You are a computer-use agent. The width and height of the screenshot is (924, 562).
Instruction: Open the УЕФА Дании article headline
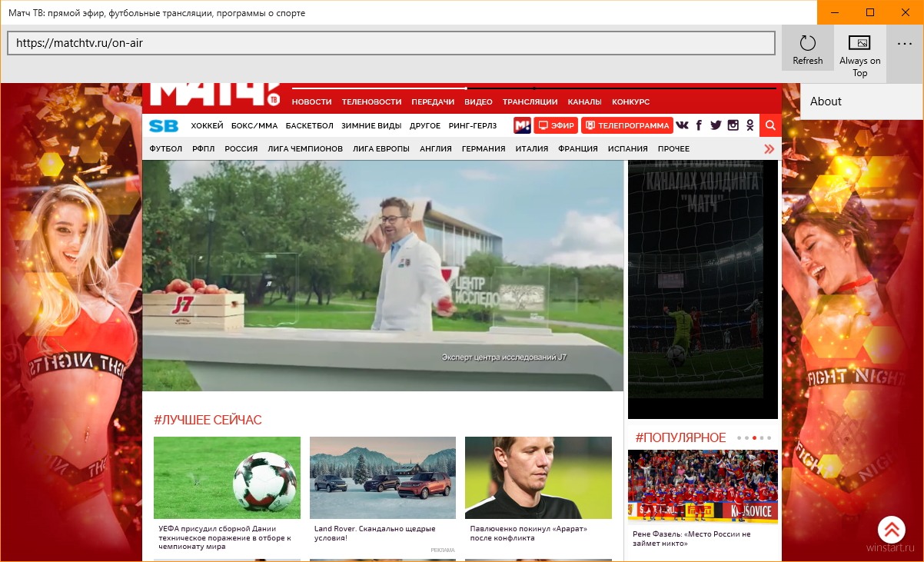(225, 537)
